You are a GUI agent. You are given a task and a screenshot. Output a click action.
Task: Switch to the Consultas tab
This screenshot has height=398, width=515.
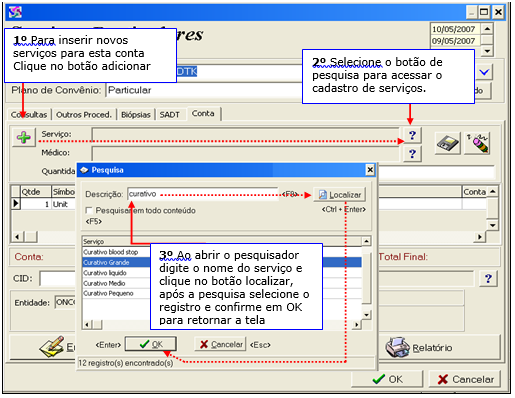coord(29,115)
